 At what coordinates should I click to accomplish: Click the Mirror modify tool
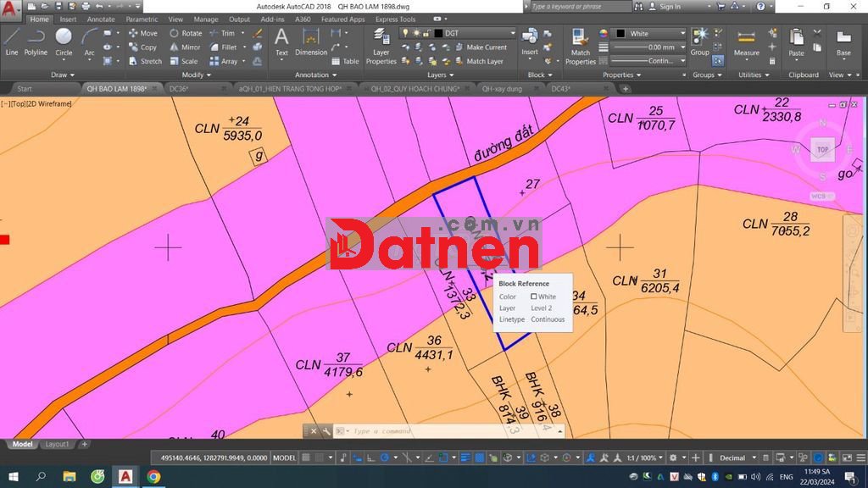[x=185, y=47]
